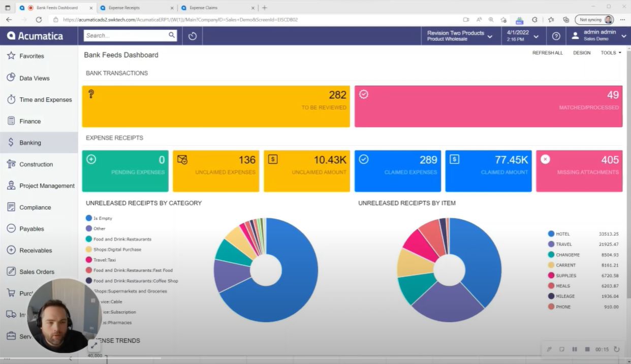Open the Finance workspace
This screenshot has width=631, height=364.
39,121
